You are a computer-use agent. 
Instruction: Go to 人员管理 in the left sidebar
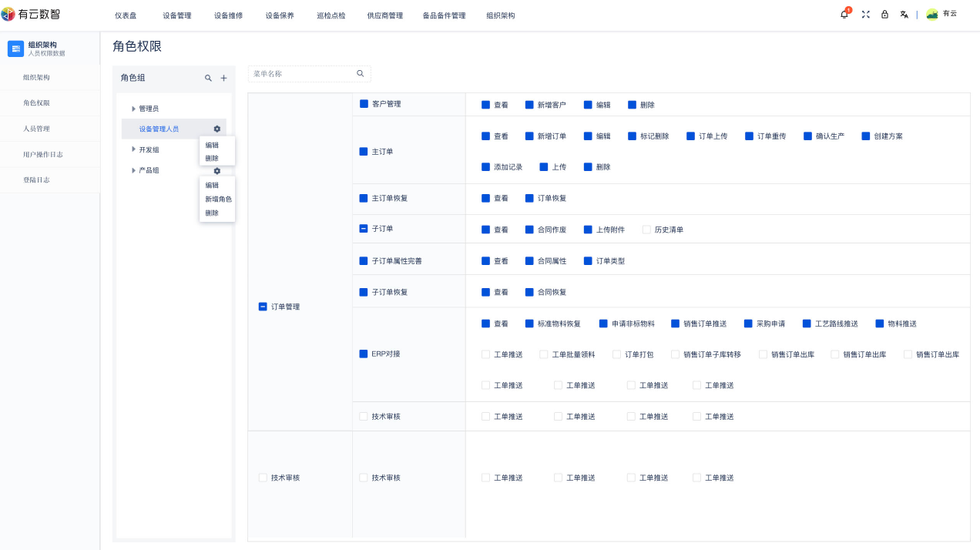[x=36, y=129]
